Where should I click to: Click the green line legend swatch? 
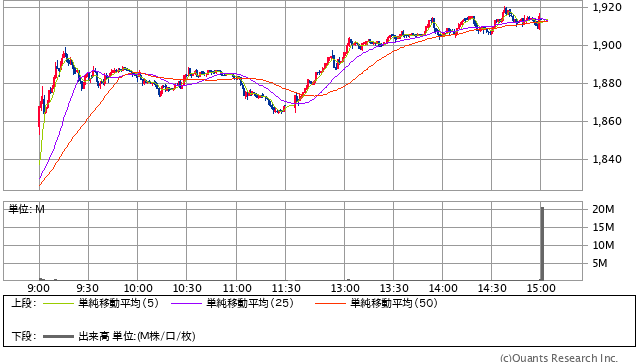58,303
